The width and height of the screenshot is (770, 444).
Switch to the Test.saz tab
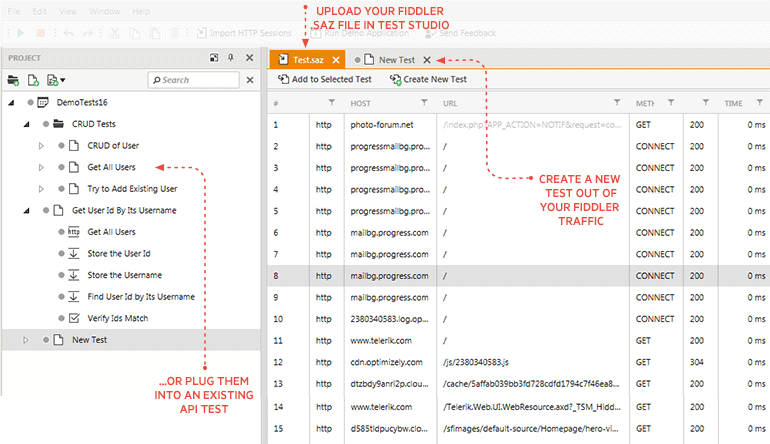click(308, 60)
